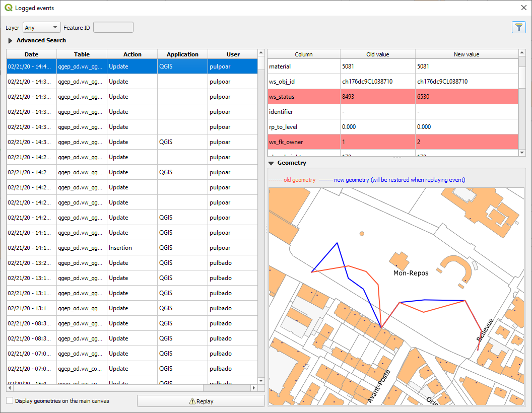This screenshot has height=413, width=532.
Task: Sort events by the Date column header
Action: pos(31,54)
